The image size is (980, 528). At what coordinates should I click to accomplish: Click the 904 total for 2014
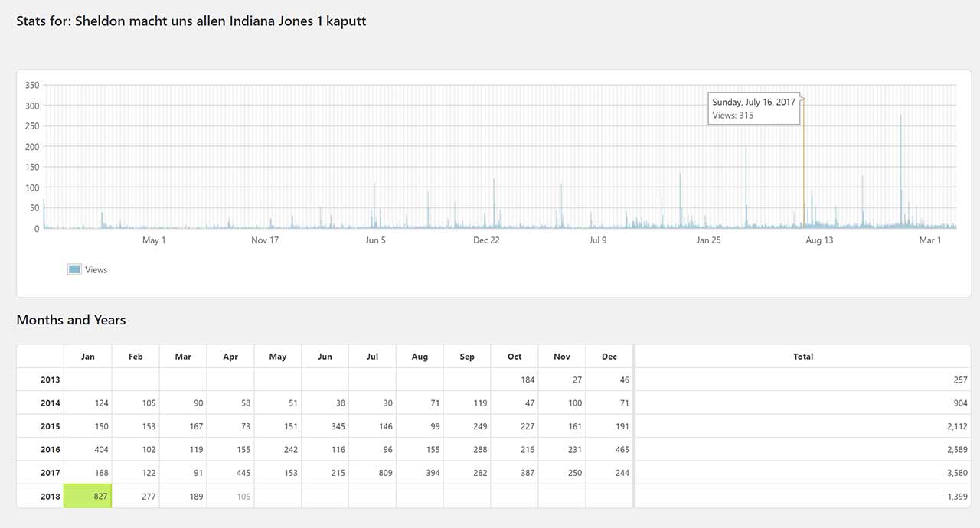pyautogui.click(x=803, y=403)
